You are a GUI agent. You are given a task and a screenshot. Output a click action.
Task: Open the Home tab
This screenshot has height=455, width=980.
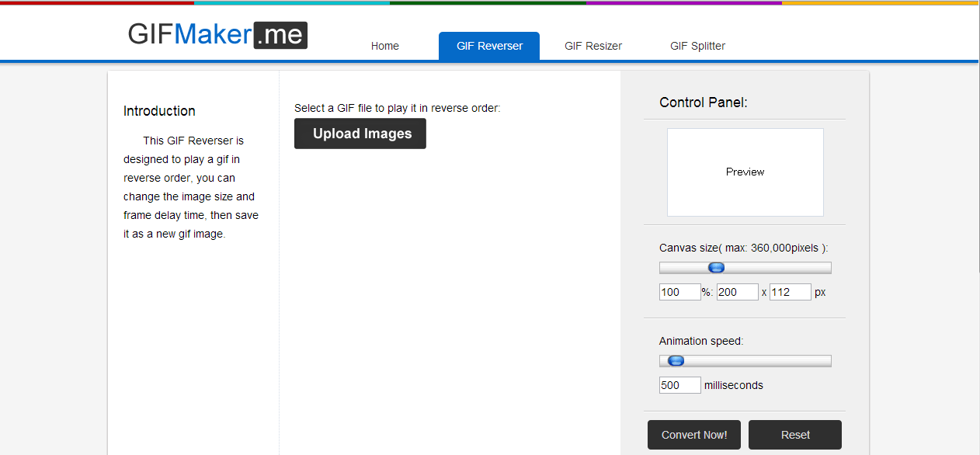point(384,46)
